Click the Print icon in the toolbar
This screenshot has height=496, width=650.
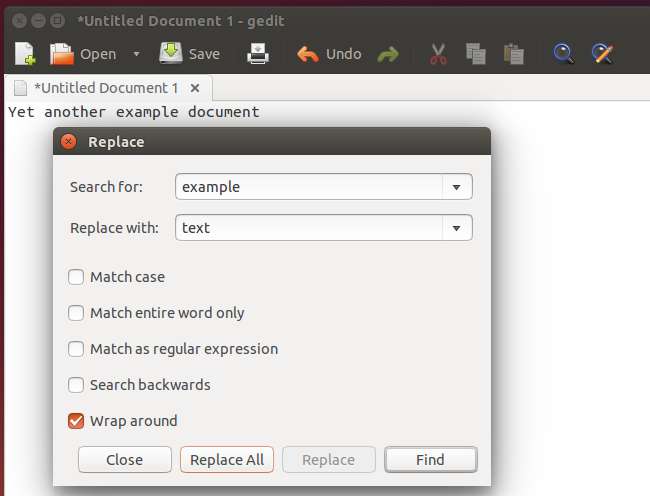click(258, 54)
